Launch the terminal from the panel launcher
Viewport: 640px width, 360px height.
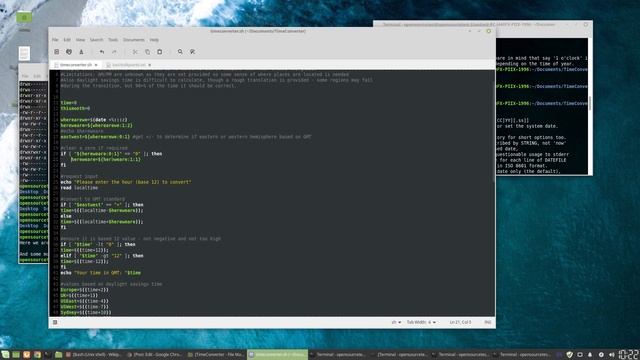(x=48, y=355)
